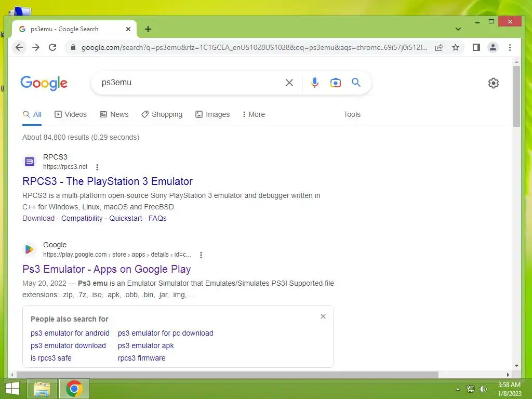
Task: Show hidden system tray icons
Action: (458, 389)
